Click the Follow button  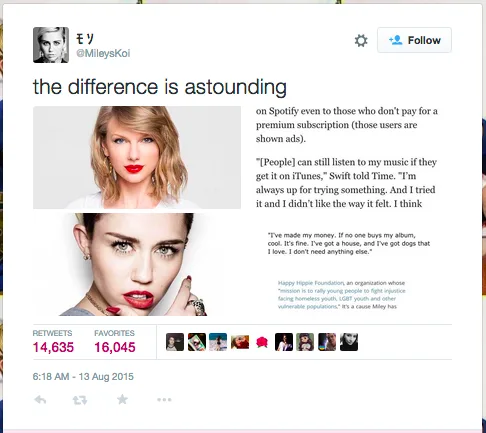click(414, 40)
